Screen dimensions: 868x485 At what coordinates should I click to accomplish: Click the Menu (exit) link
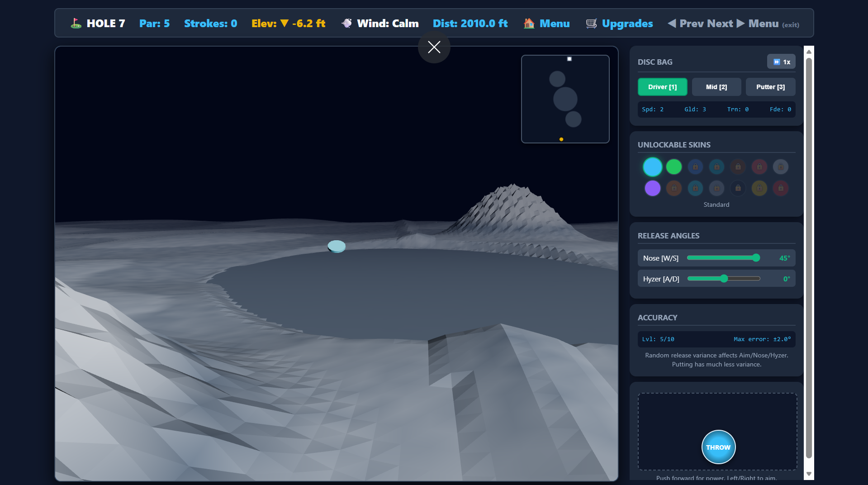click(x=773, y=24)
